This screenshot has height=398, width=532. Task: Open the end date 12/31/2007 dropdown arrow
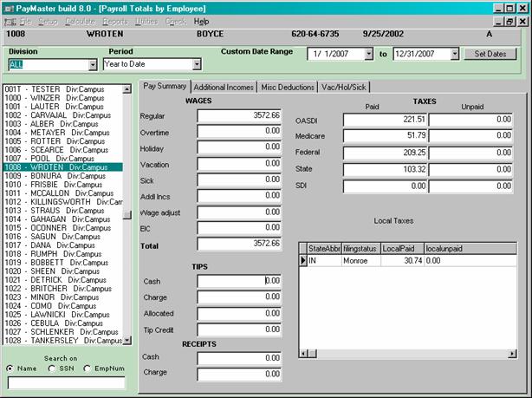(x=455, y=54)
